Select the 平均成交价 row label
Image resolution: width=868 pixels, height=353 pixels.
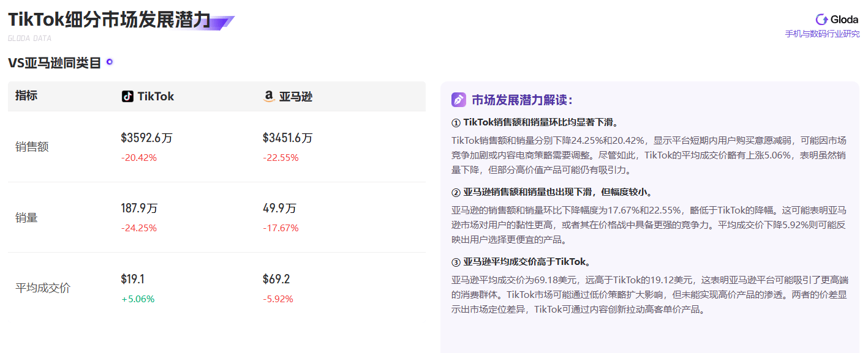43,288
